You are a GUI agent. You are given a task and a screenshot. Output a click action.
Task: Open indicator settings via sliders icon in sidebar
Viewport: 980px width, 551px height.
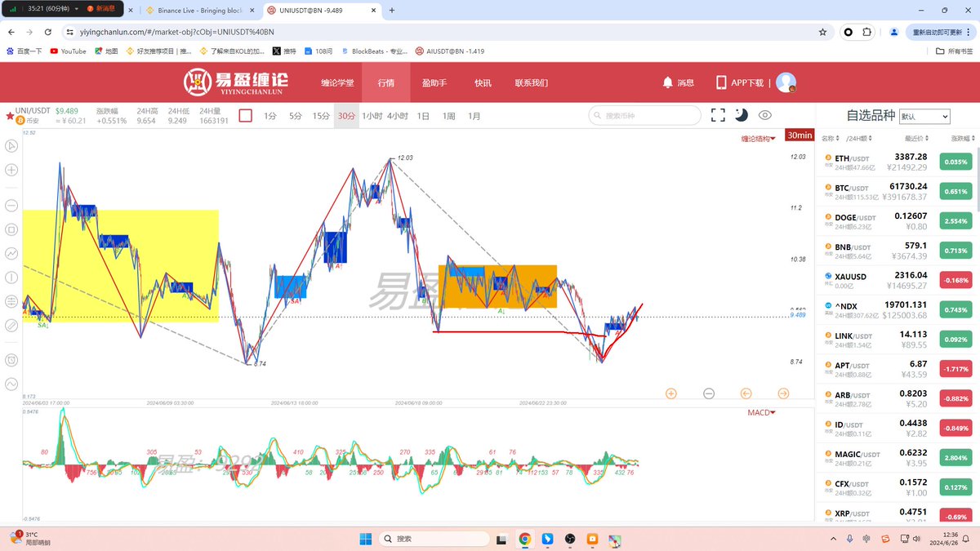11,301
